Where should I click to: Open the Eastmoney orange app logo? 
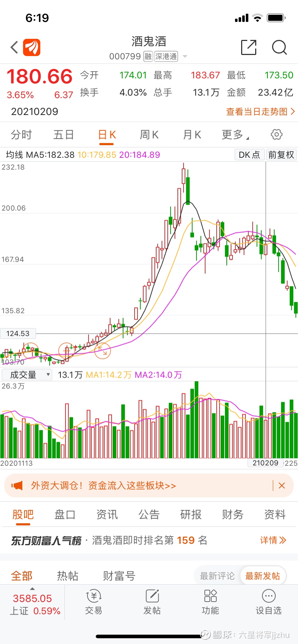[x=32, y=47]
